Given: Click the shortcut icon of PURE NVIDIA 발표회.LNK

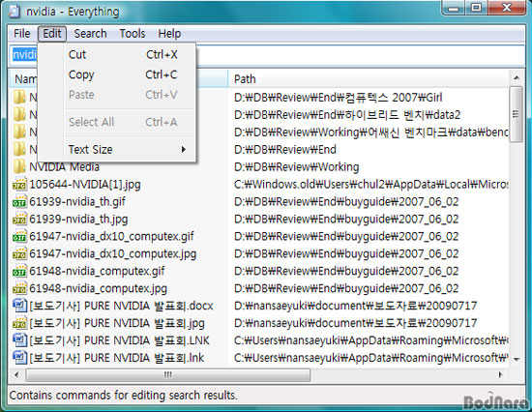Looking at the screenshot, I should tap(19, 340).
